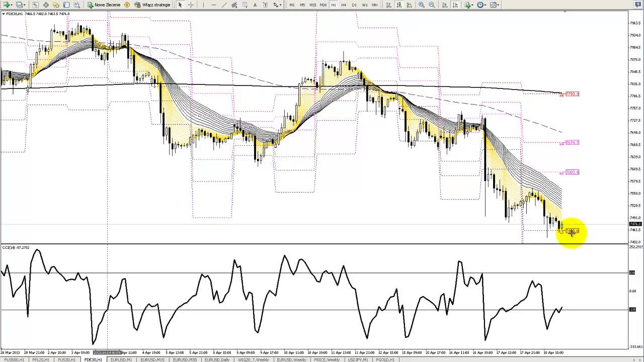Open the EURUSD,M30 chart tab

[185, 359]
